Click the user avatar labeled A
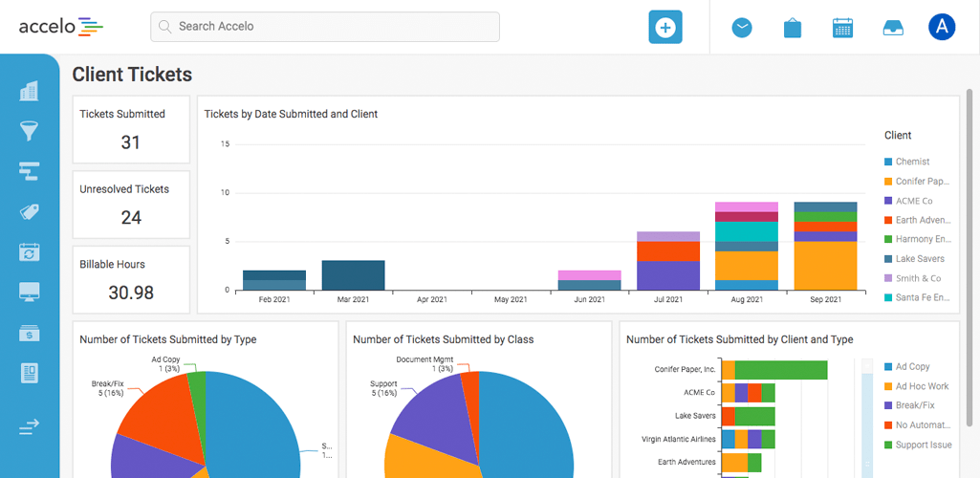980x478 pixels. (942, 27)
